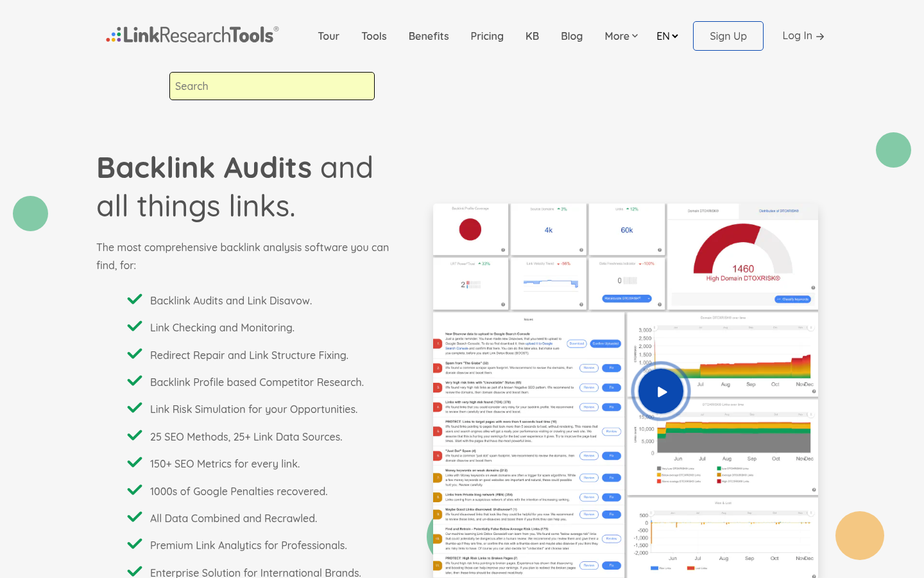Click checkmark icon beside Google Penalties recovered item
Screen dimensions: 924x578
click(x=135, y=490)
